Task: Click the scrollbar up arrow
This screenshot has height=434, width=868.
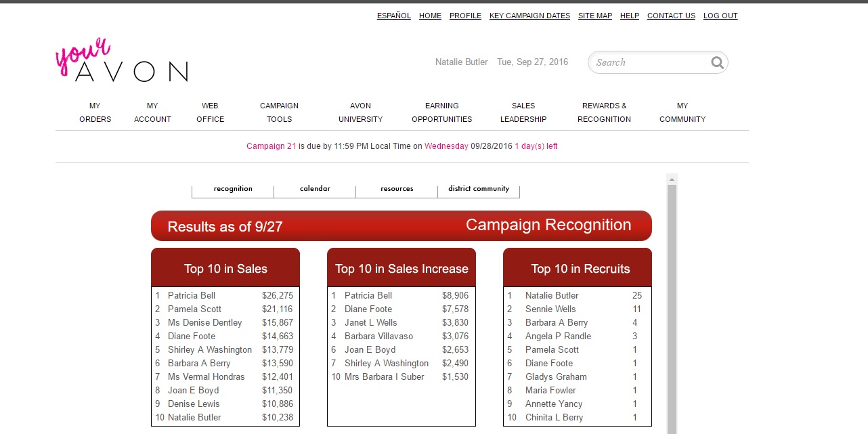Action: [672, 179]
